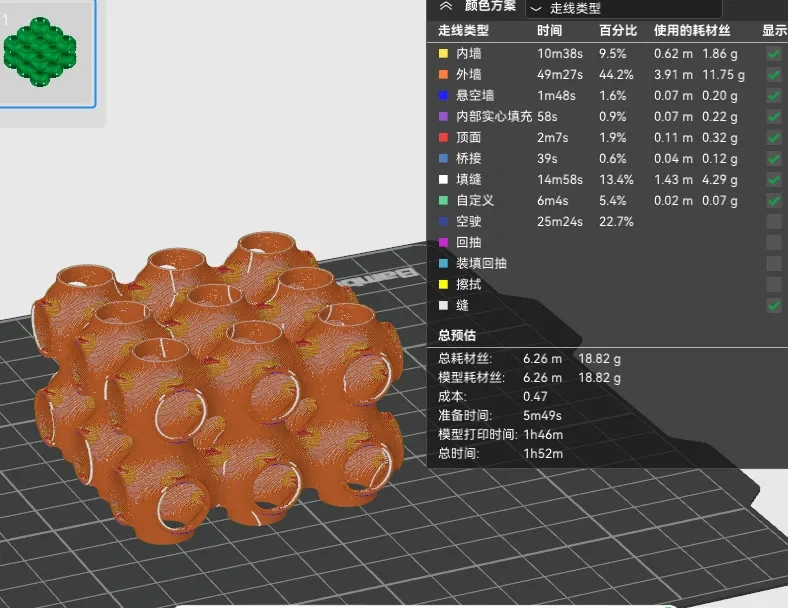
Task: Click the 时间 column header
Action: (x=549, y=31)
